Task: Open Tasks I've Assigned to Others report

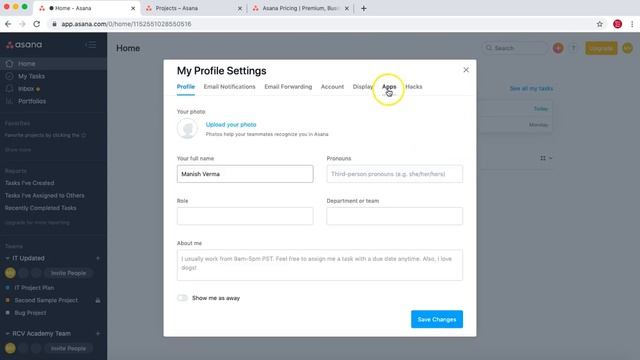Action: coord(44,196)
